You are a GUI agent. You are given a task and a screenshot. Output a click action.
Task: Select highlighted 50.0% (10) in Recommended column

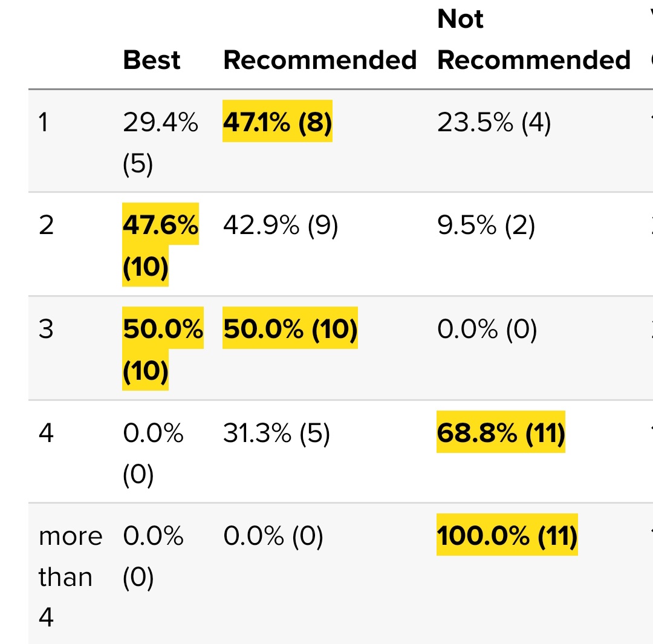coord(290,328)
